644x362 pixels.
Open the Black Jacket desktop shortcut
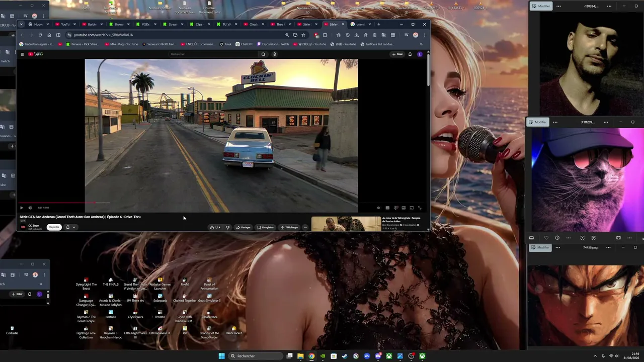[x=234, y=331]
